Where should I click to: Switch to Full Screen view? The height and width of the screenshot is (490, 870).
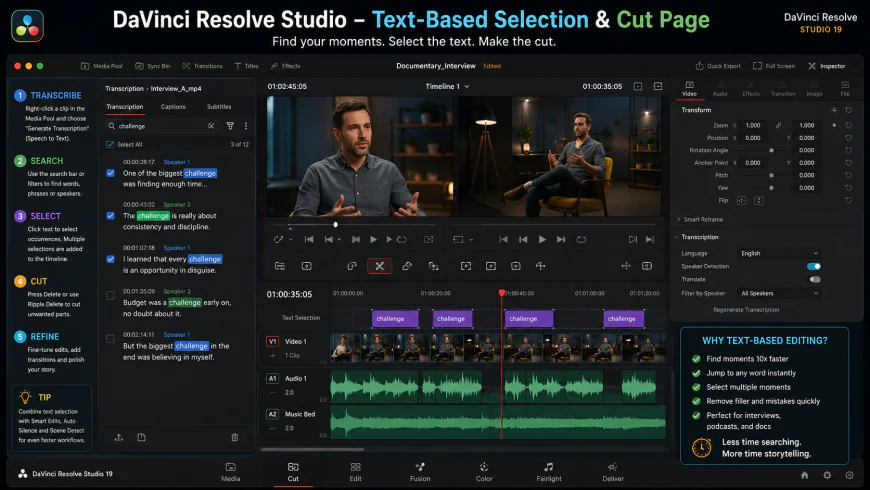(x=773, y=66)
